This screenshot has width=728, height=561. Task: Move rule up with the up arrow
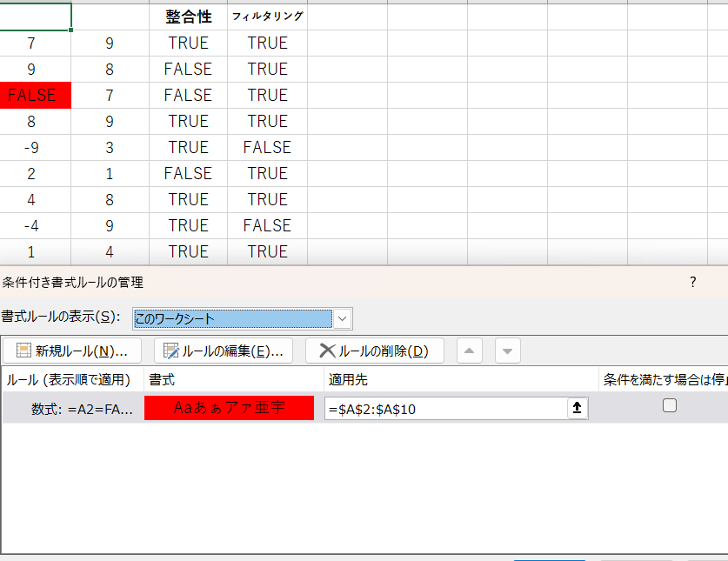470,351
